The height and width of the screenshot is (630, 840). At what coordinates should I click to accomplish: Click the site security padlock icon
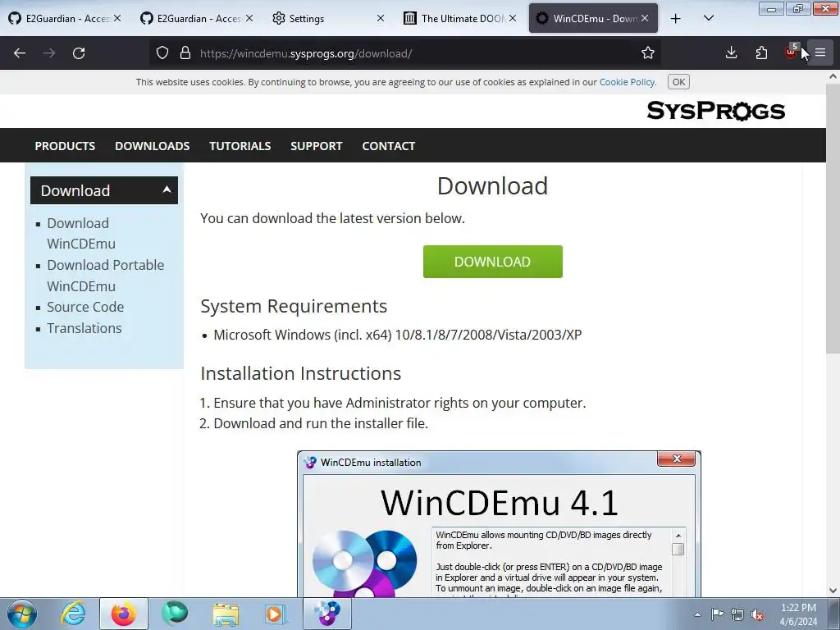(x=185, y=53)
